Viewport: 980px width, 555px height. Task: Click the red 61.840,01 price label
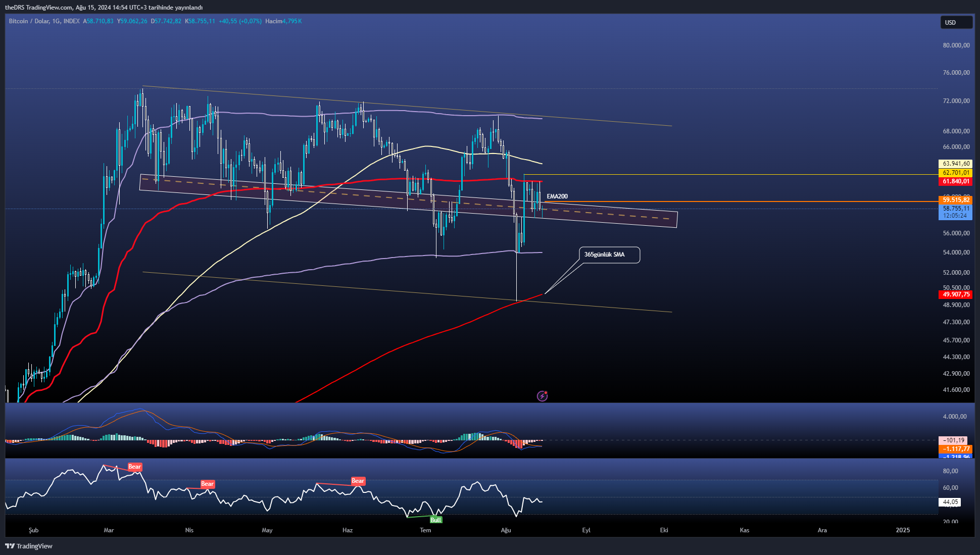pyautogui.click(x=956, y=181)
